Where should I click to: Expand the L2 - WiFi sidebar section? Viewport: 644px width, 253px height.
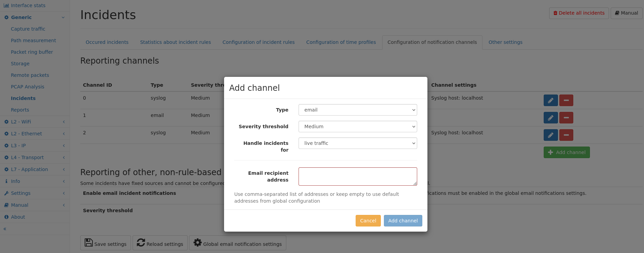coord(35,122)
